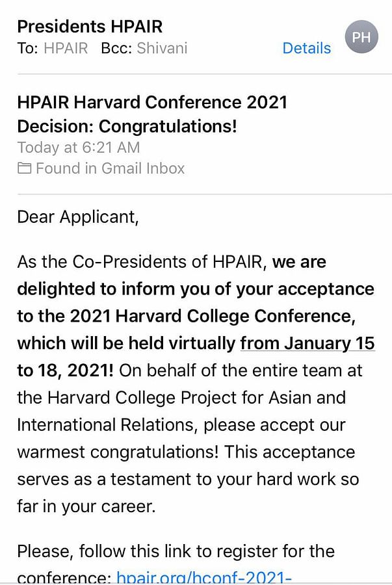Screen dimensions: 392x585
Task: Open the PH sender avatar
Action: pyautogui.click(x=361, y=37)
